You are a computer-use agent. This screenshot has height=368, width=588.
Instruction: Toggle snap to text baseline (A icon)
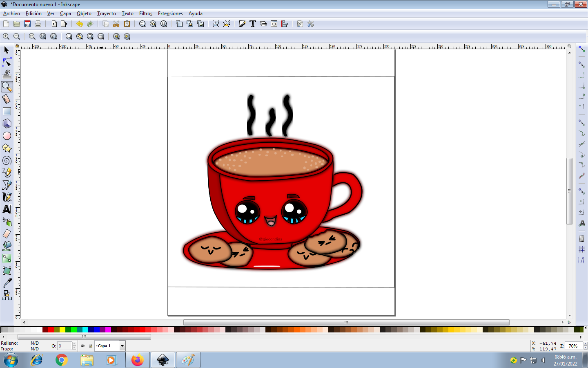click(582, 223)
